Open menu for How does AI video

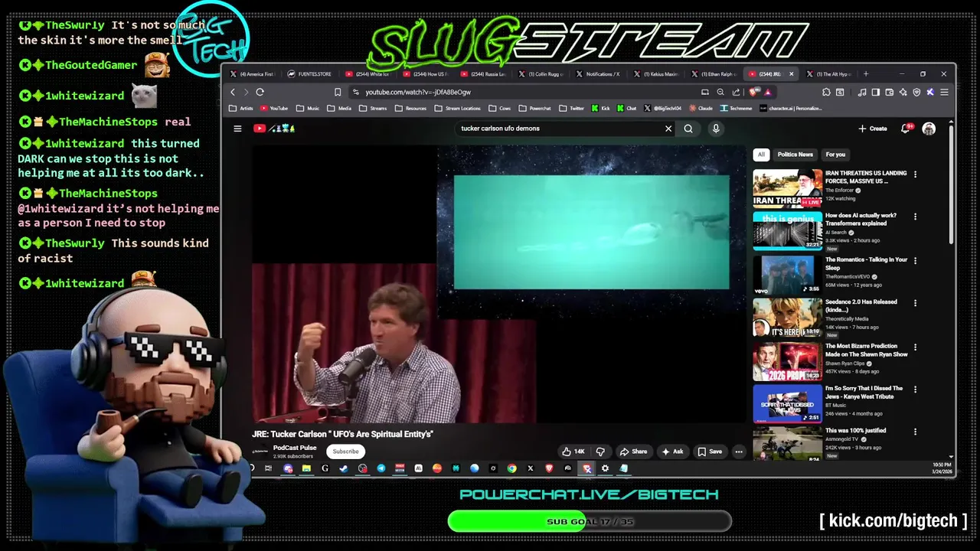[x=915, y=217]
